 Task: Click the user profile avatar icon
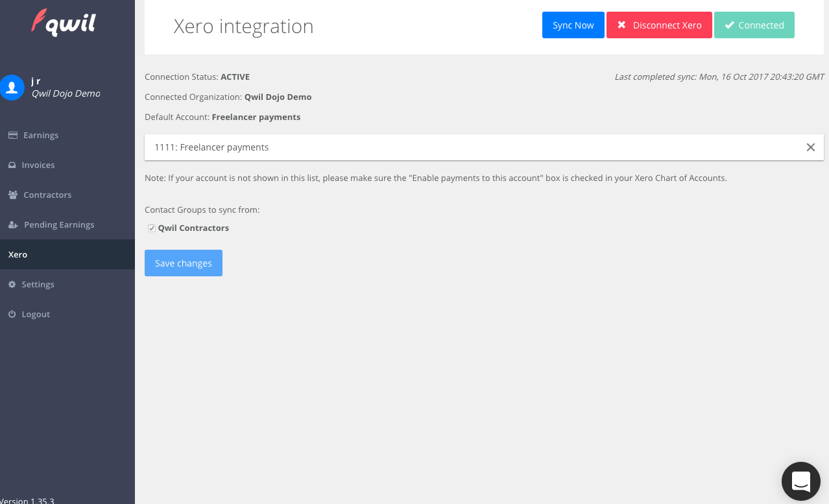(12, 88)
